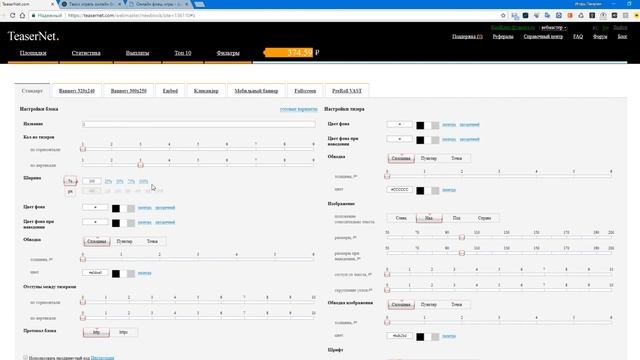640x360 pixels.
Task: Click the Ширина percent value field
Action: pyautogui.click(x=92, y=181)
